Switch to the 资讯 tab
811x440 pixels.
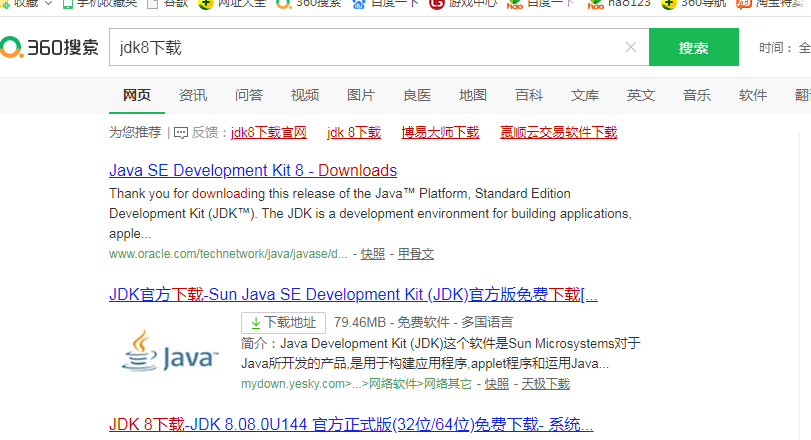coord(193,95)
